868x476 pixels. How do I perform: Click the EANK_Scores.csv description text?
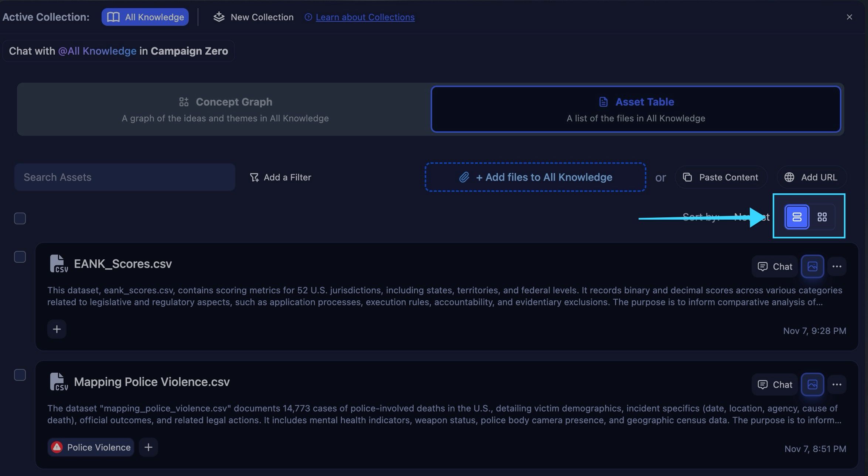pos(445,296)
